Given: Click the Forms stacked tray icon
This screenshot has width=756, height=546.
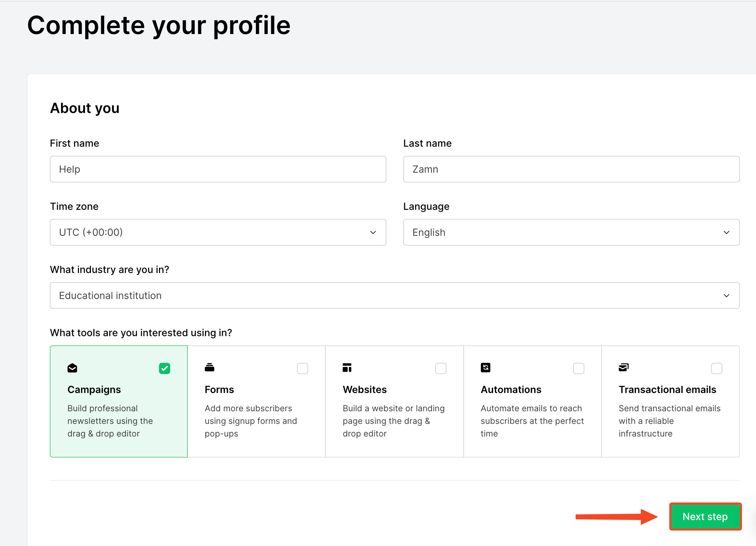Looking at the screenshot, I should click(210, 367).
